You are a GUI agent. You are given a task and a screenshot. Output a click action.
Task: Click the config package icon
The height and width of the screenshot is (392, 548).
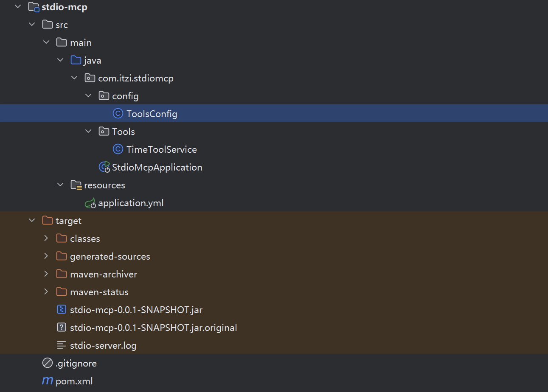pyautogui.click(x=104, y=96)
